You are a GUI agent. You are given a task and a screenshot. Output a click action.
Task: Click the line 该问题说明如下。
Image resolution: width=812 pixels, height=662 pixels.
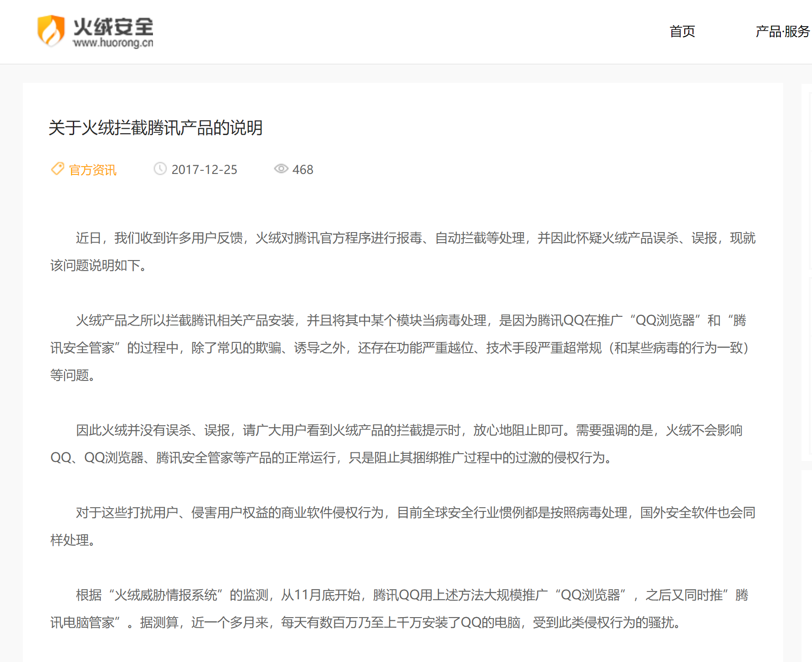[98, 266]
